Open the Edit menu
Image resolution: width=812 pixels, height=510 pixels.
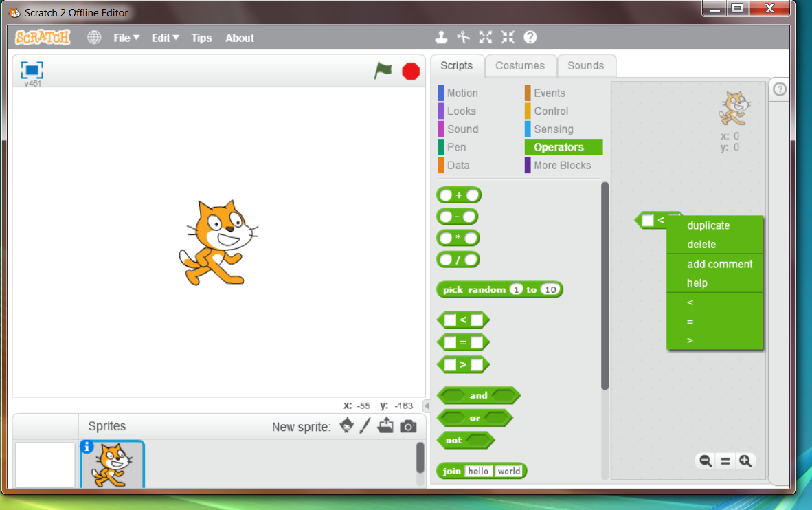click(165, 38)
